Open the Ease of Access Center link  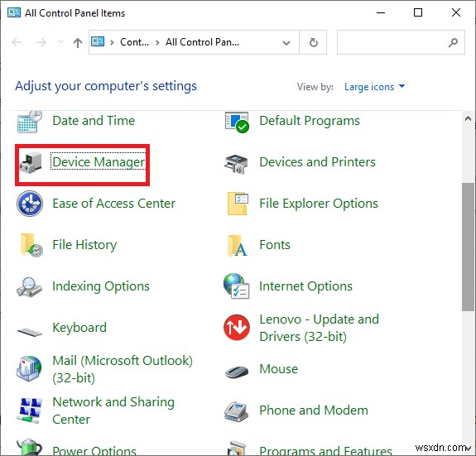114,204
